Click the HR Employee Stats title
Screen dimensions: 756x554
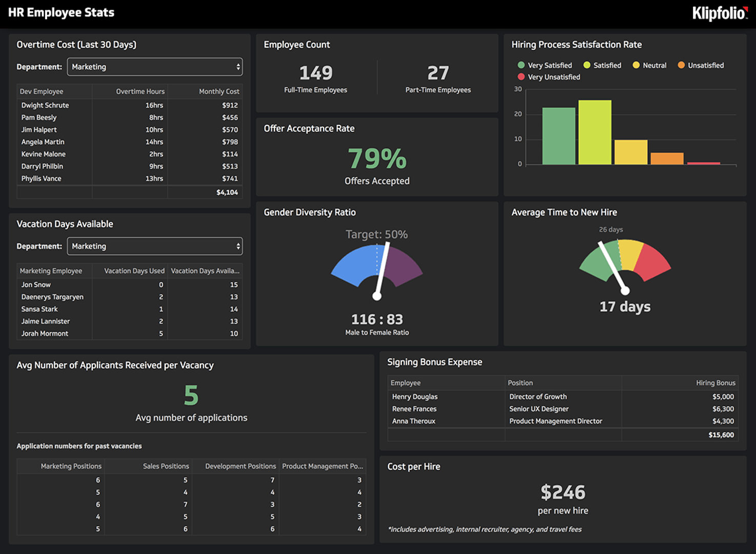pos(61,13)
